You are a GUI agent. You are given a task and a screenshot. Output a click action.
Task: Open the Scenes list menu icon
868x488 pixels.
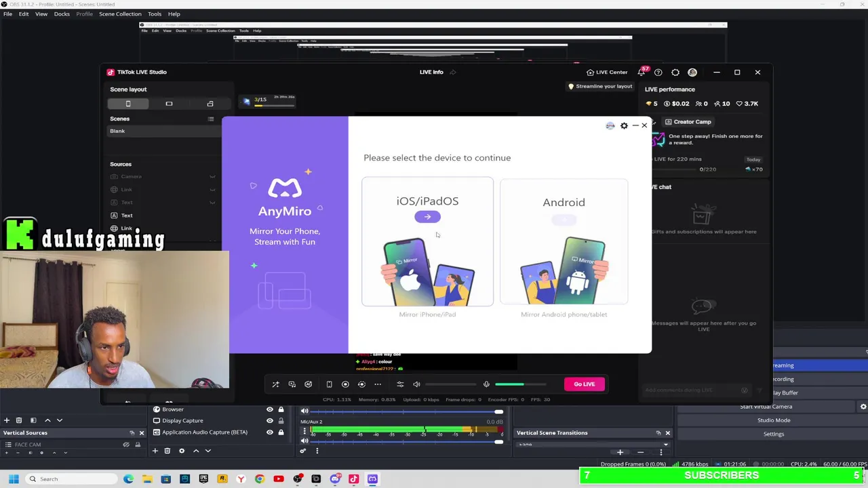(211, 119)
